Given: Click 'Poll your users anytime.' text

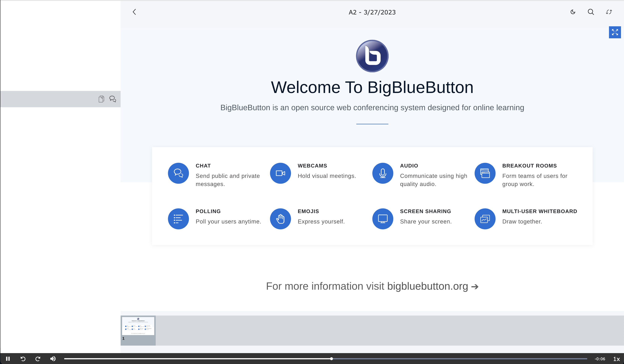Looking at the screenshot, I should pyautogui.click(x=228, y=221).
